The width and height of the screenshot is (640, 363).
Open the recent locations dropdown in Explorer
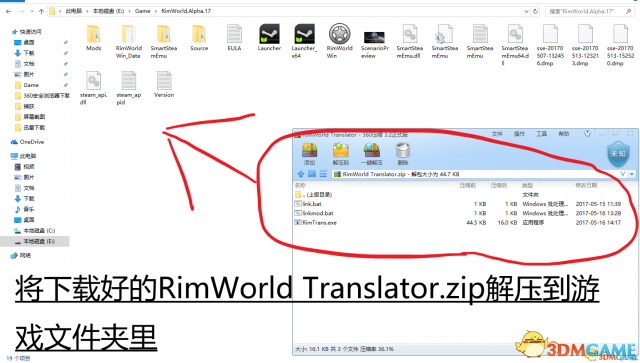32,11
